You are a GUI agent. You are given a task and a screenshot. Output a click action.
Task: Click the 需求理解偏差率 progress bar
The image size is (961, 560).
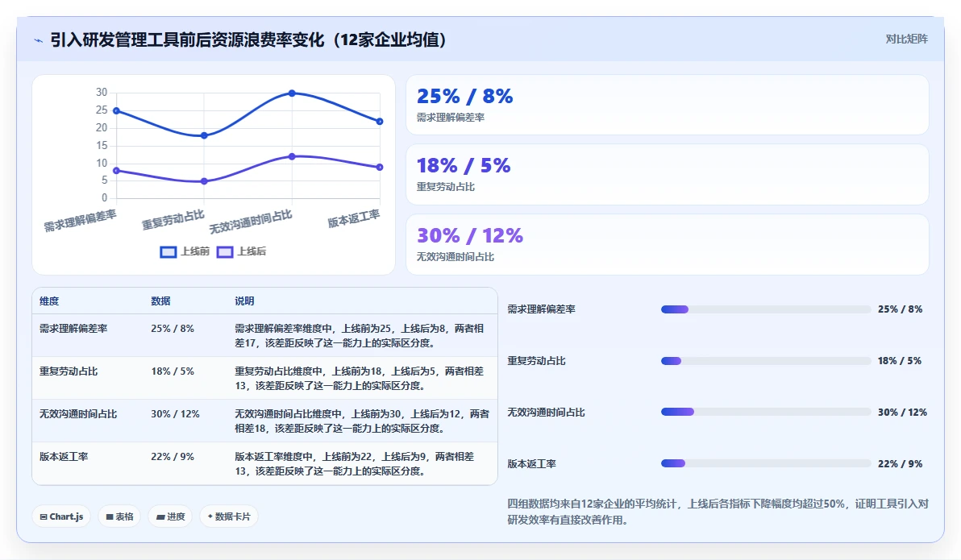(x=765, y=309)
